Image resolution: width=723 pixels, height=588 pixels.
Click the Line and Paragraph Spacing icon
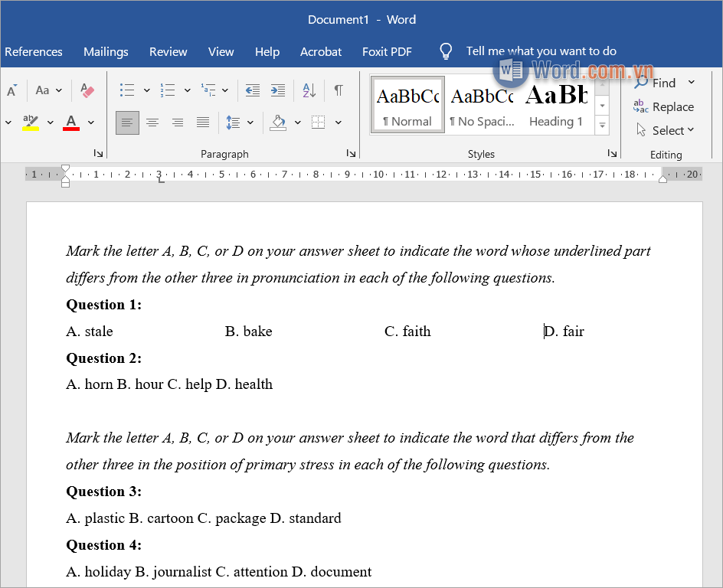pyautogui.click(x=234, y=122)
